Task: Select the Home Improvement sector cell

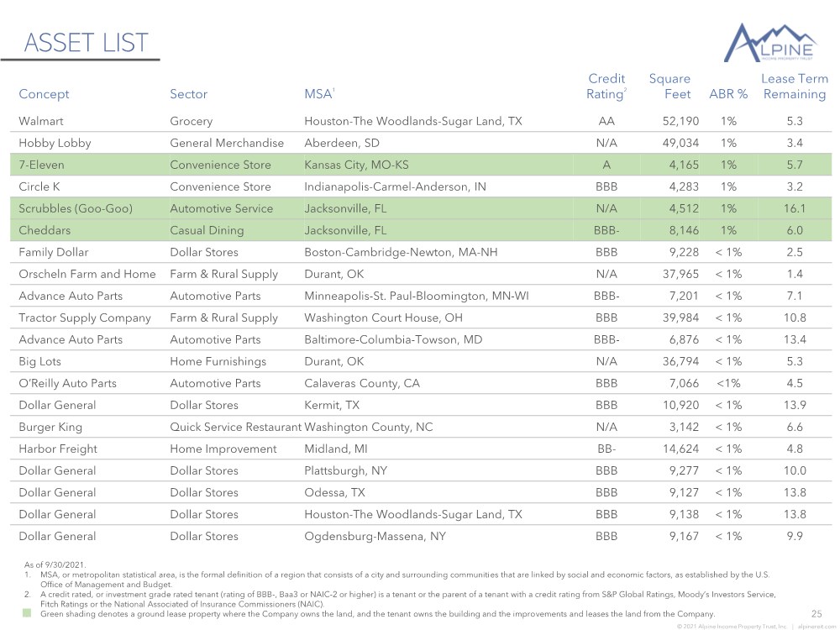Action: pos(223,449)
